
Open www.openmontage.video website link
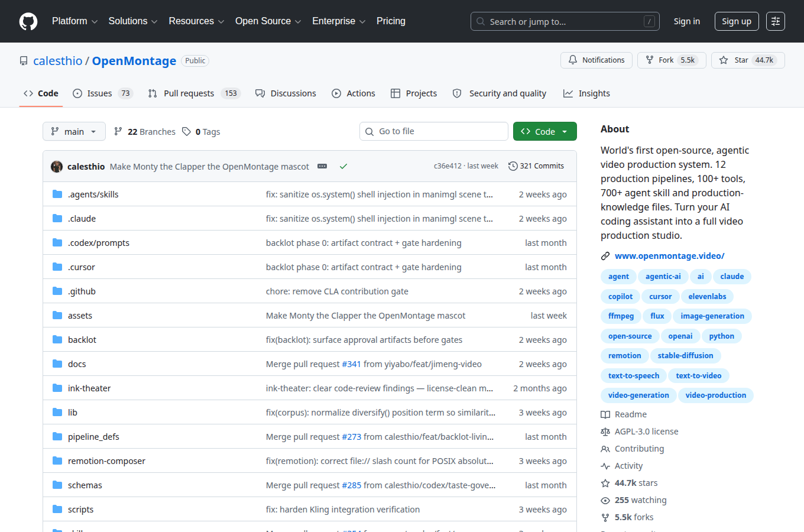tap(669, 256)
